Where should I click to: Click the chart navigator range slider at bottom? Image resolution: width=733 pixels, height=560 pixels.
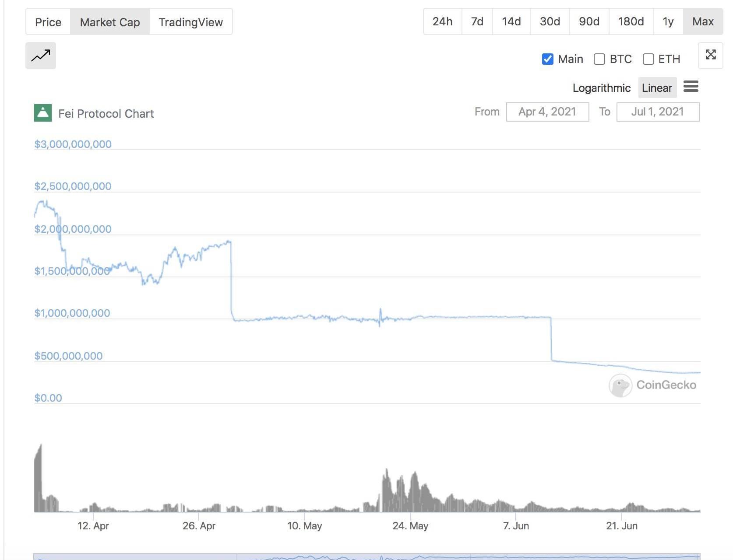pyautogui.click(x=367, y=556)
